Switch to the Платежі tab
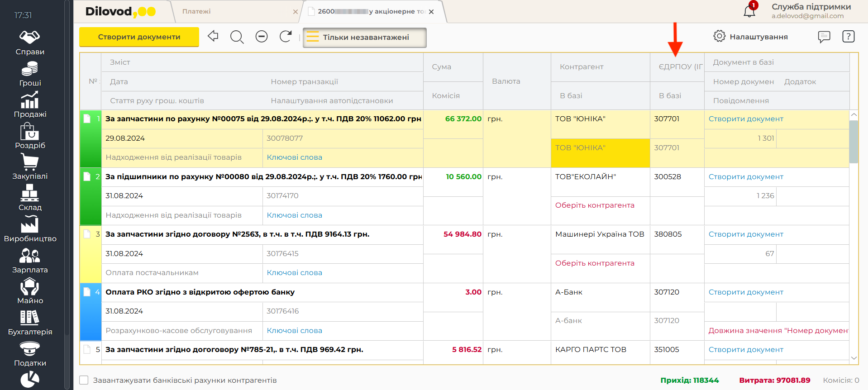This screenshot has width=868, height=390. tap(197, 11)
